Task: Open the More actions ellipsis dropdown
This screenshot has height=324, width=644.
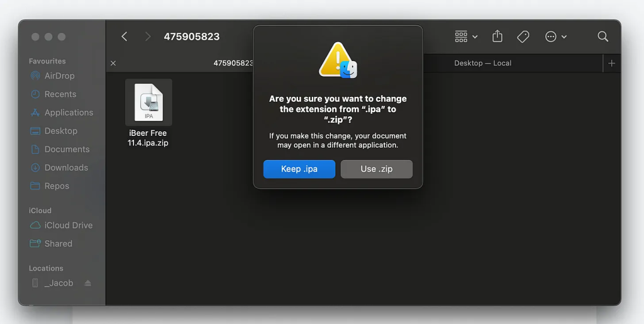Action: (x=555, y=36)
